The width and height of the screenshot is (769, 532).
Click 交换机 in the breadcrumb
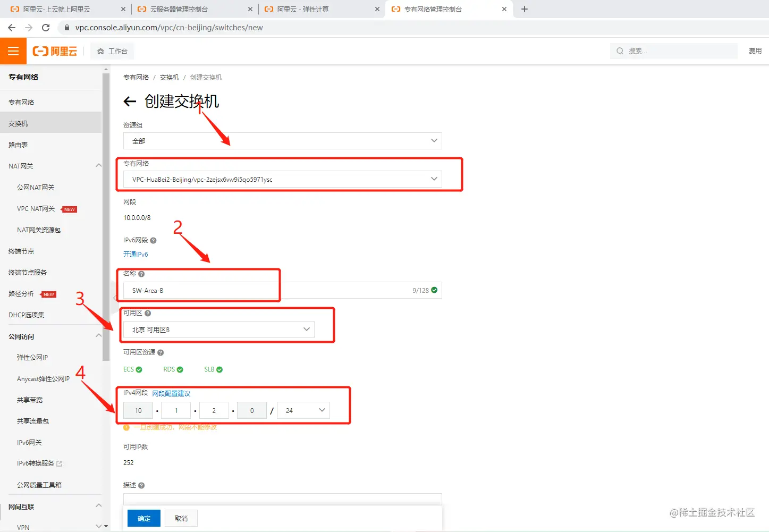(169, 78)
